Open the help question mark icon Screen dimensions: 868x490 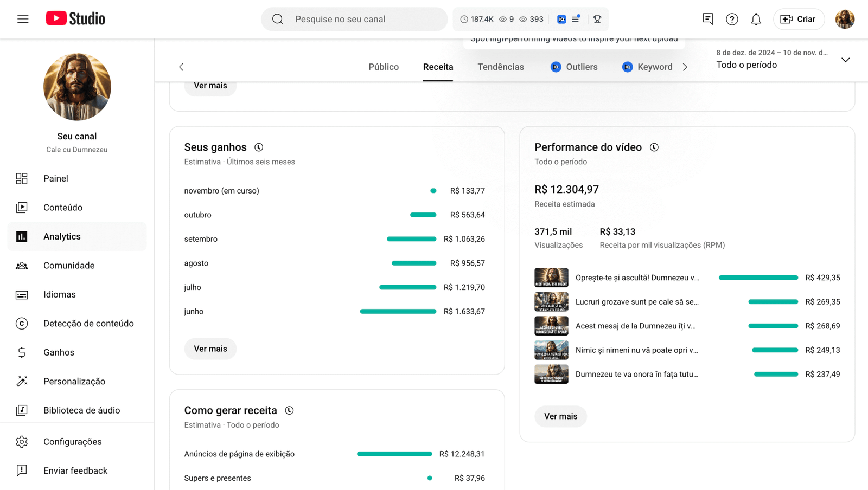(x=732, y=20)
